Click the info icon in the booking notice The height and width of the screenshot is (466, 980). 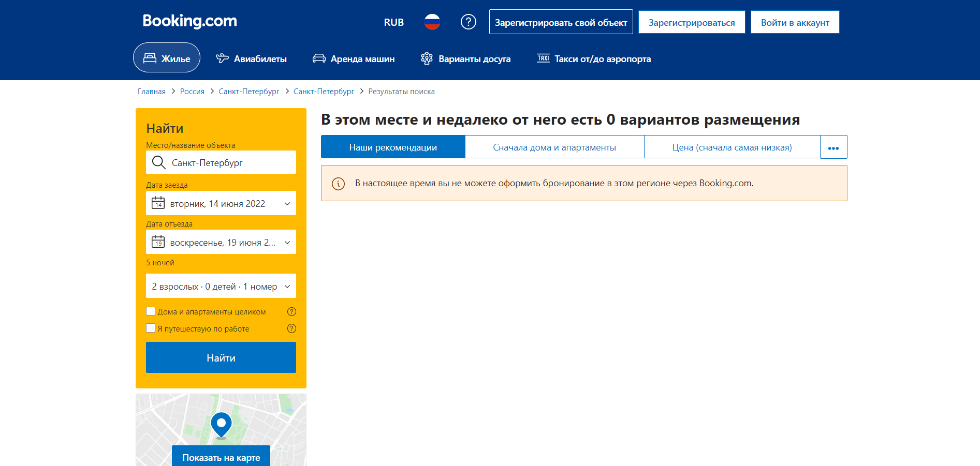338,184
